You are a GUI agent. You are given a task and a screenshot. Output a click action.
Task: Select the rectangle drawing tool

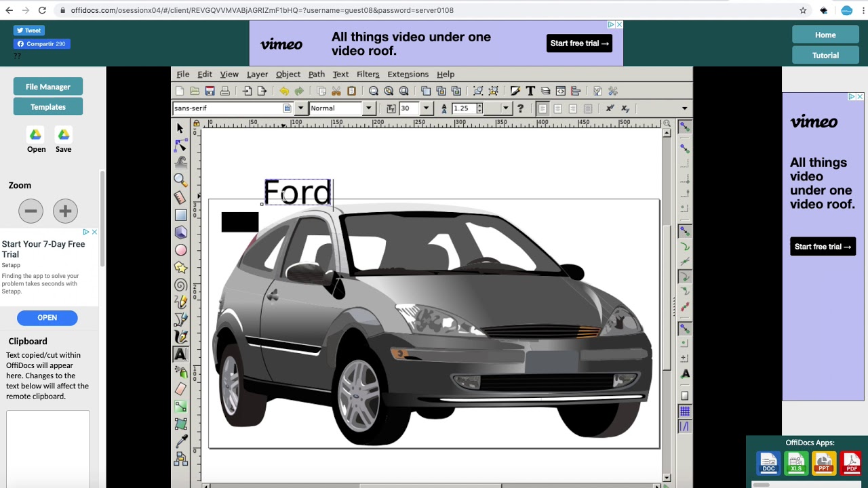point(180,215)
